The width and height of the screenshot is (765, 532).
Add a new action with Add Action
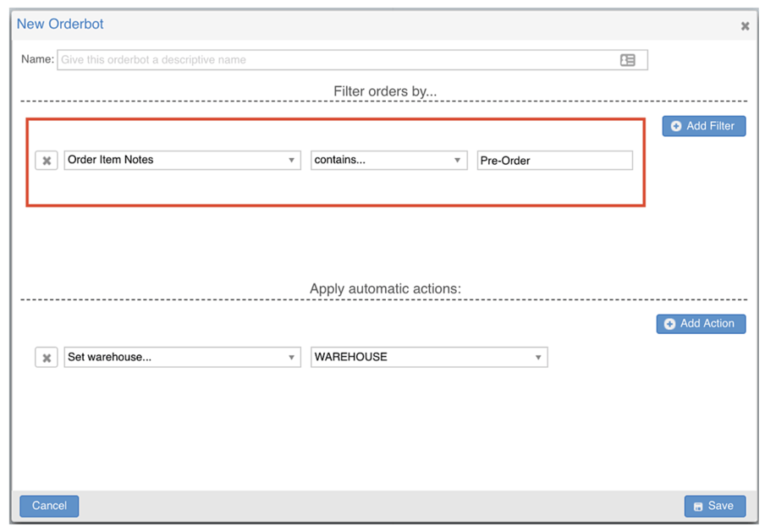(701, 324)
